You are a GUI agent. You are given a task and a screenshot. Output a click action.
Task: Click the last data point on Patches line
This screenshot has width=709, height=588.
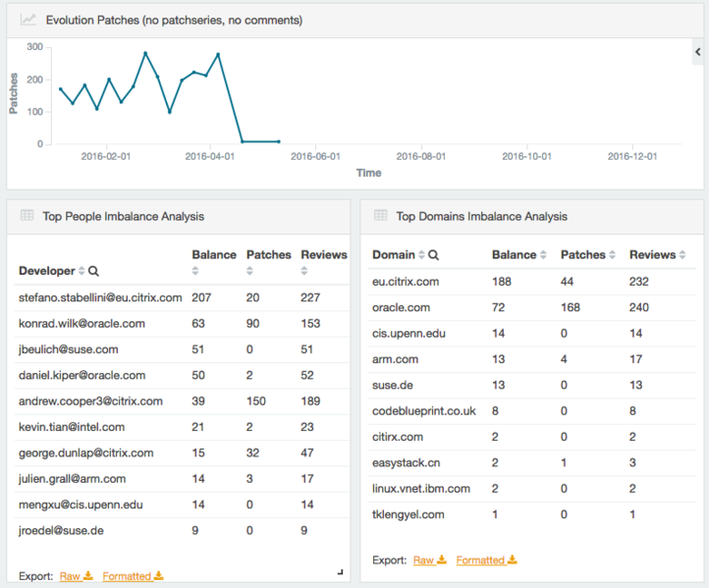(279, 142)
